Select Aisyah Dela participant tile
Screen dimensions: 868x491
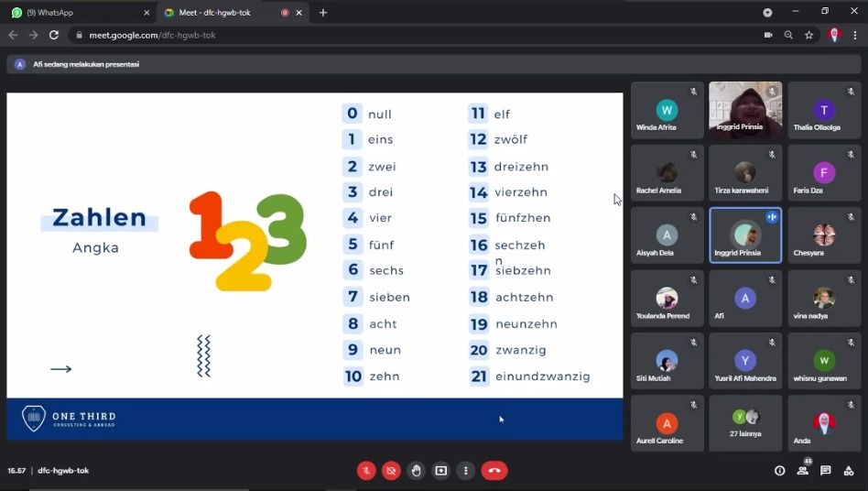tap(667, 235)
